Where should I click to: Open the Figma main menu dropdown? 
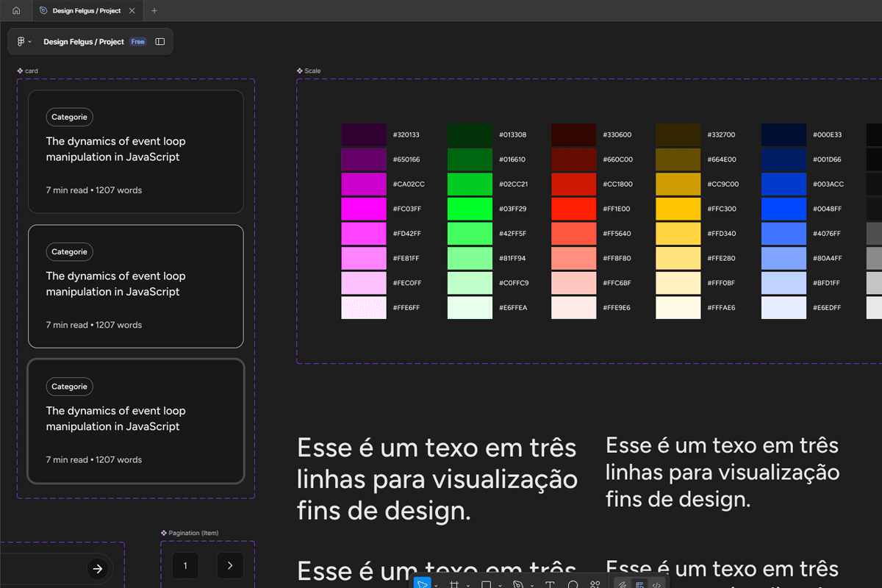pyautogui.click(x=24, y=42)
